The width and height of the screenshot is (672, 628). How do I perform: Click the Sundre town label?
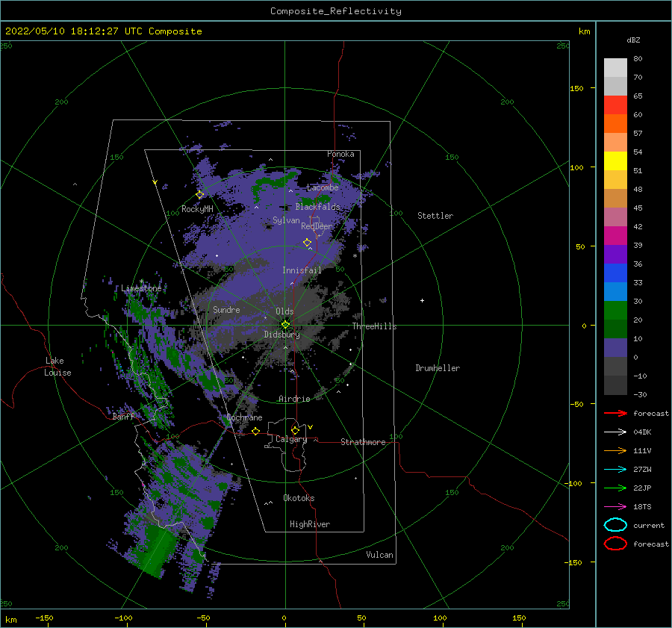coord(226,310)
